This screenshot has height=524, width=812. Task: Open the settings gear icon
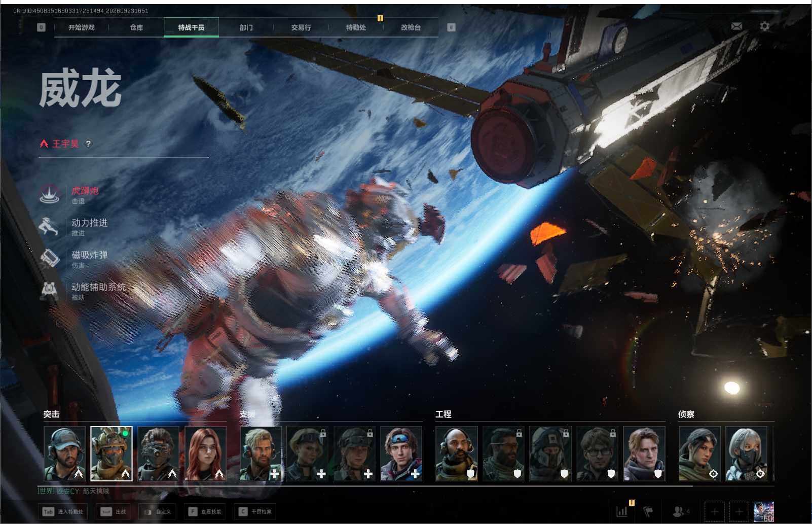tap(765, 26)
